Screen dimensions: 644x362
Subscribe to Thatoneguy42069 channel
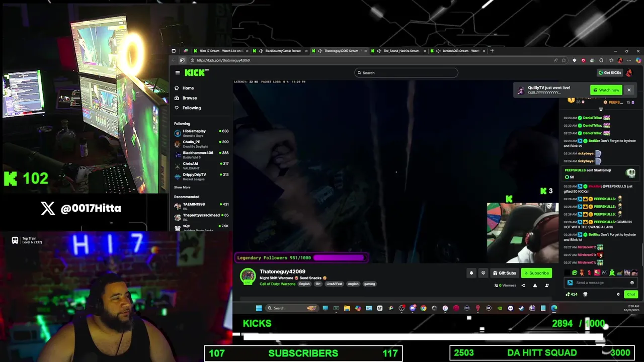(536, 273)
